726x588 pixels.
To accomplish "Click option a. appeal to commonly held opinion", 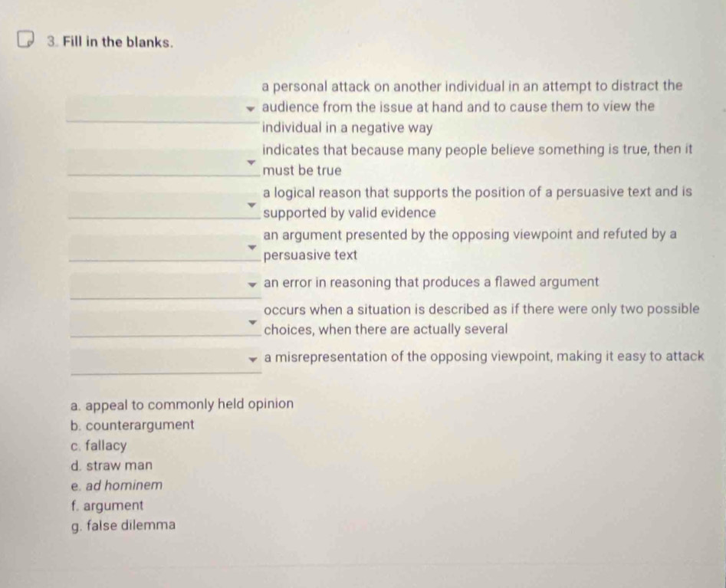I will (x=182, y=405).
